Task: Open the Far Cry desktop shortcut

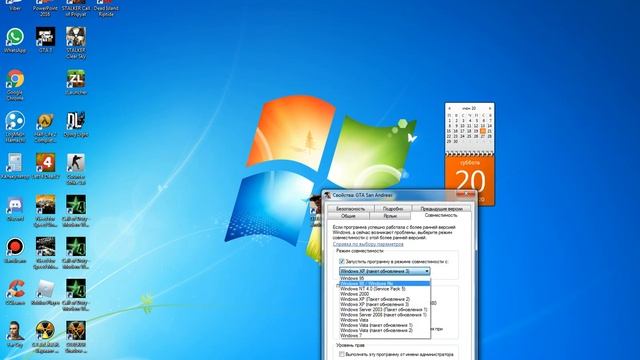Action: 15,334
